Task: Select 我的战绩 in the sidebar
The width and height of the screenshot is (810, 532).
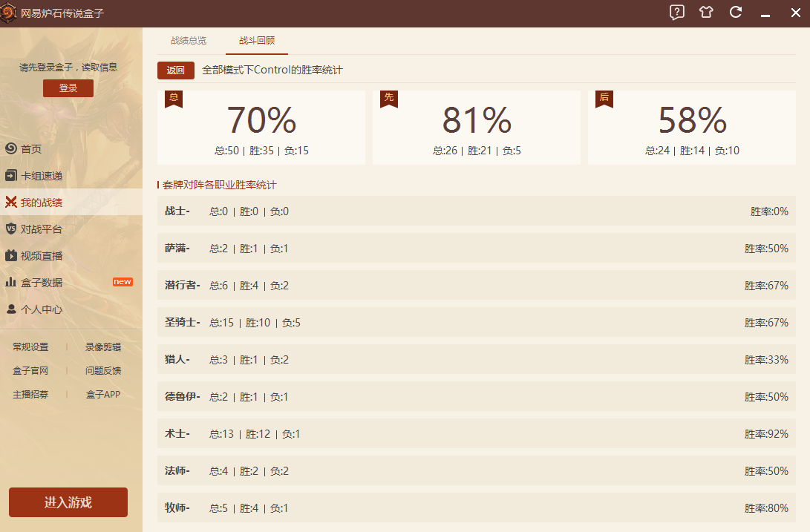Action: pos(42,203)
